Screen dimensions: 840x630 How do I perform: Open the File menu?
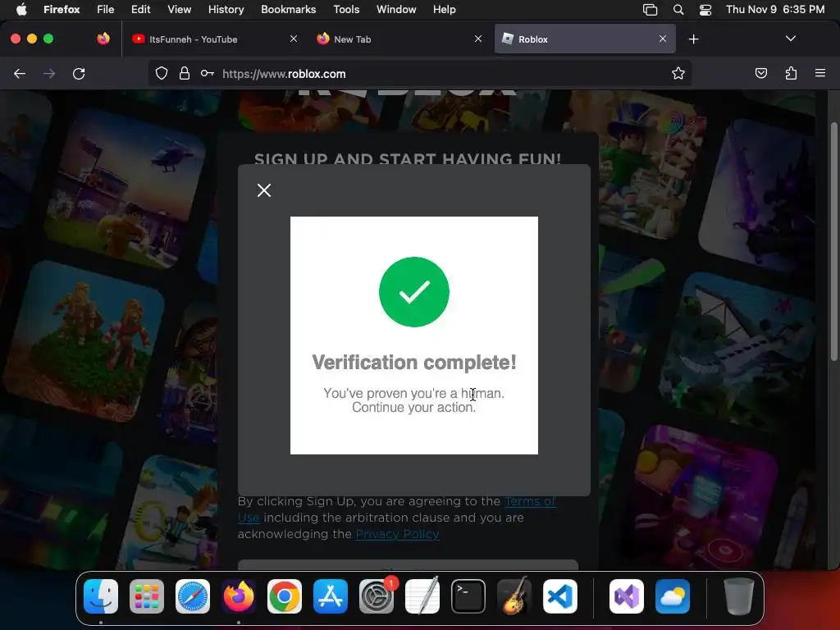(x=106, y=10)
